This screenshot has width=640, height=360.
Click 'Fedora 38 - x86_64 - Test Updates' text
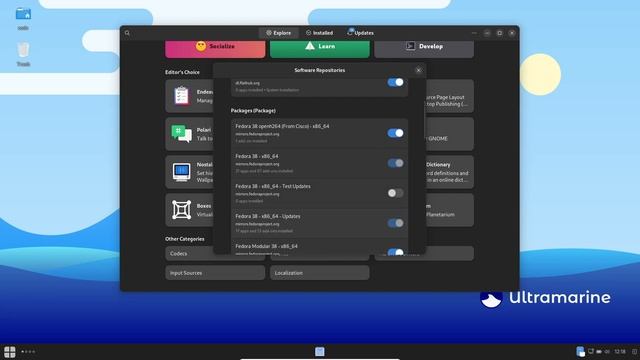point(273,186)
